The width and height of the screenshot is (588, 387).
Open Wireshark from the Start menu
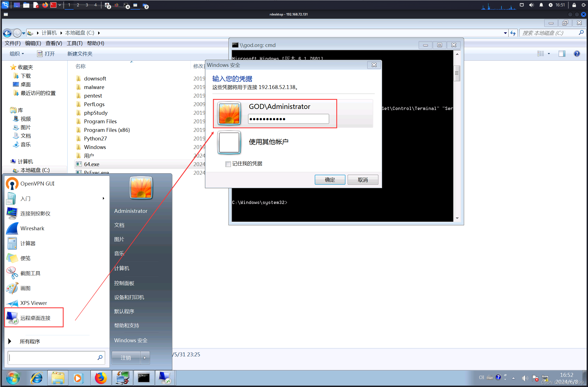pos(32,228)
